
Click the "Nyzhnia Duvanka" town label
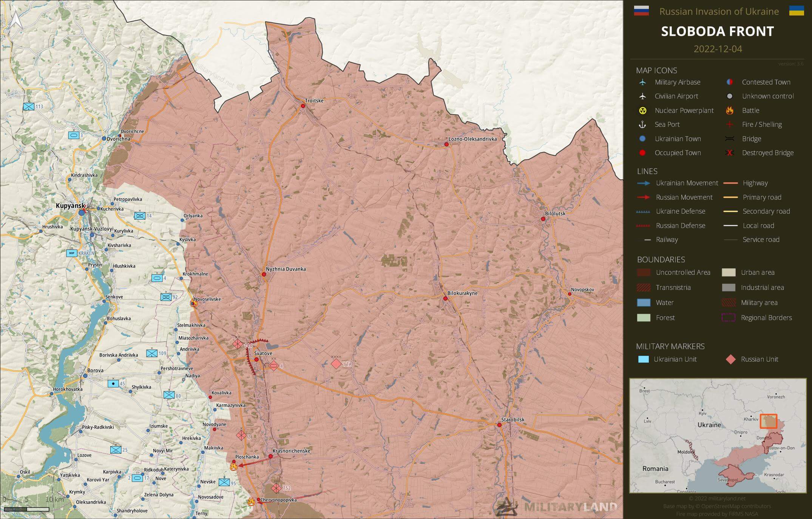pos(286,269)
